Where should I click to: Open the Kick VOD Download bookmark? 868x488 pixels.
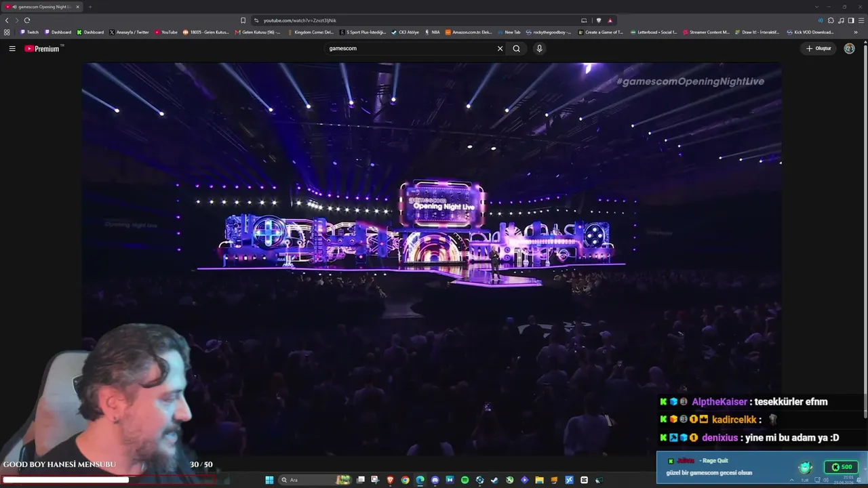(810, 32)
